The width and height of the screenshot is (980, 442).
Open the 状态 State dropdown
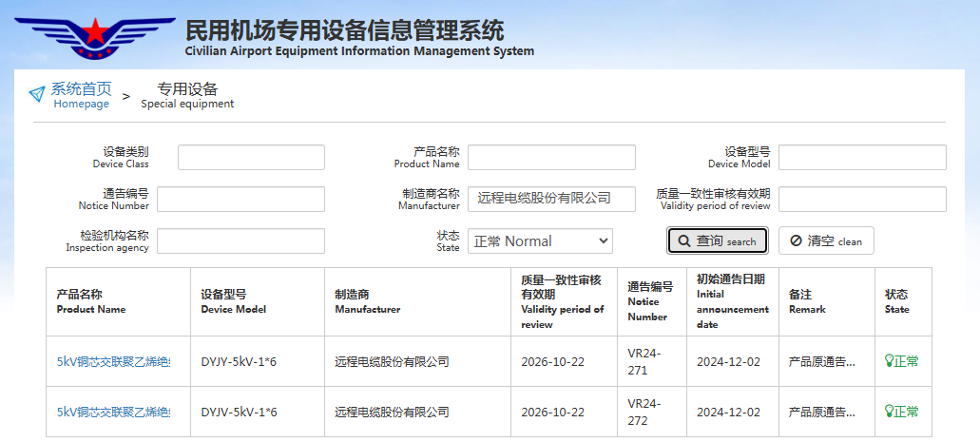pos(540,241)
